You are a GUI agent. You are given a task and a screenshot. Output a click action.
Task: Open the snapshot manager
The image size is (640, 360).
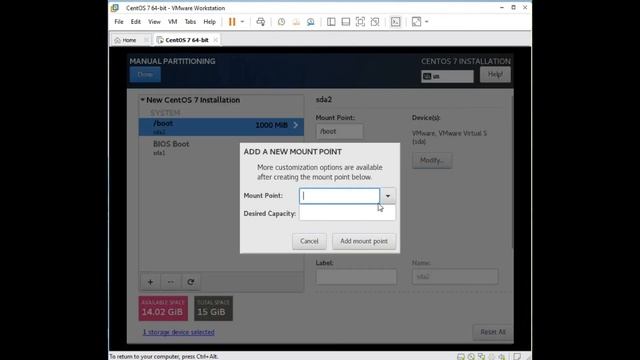click(311, 22)
